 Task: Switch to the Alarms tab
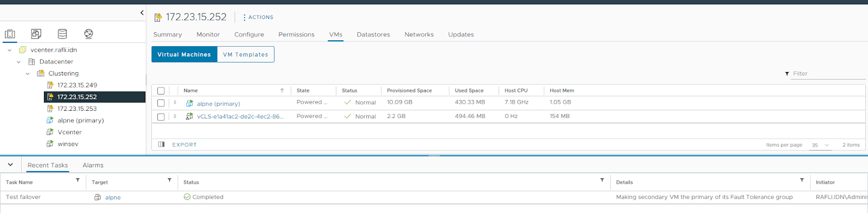click(x=93, y=165)
